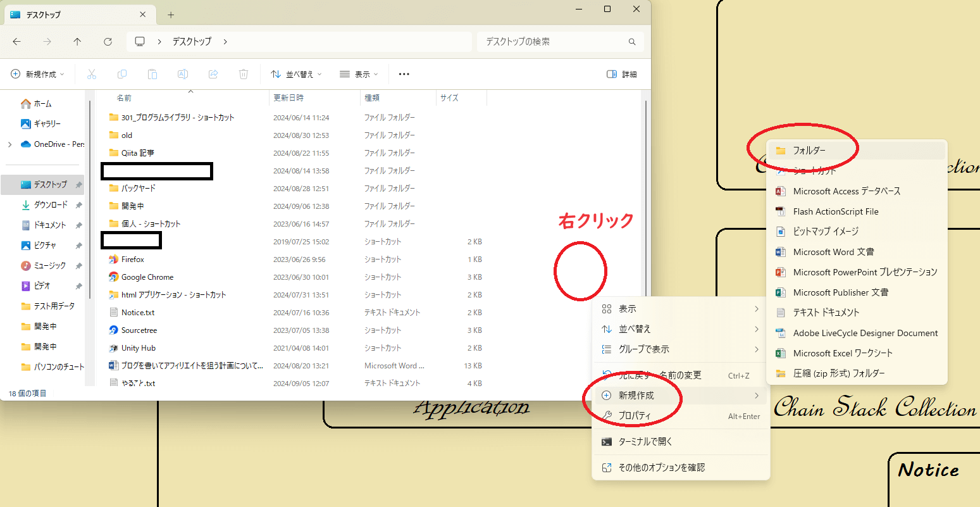Click the Google Chrome shortcut icon
This screenshot has height=507, width=980.
(114, 277)
